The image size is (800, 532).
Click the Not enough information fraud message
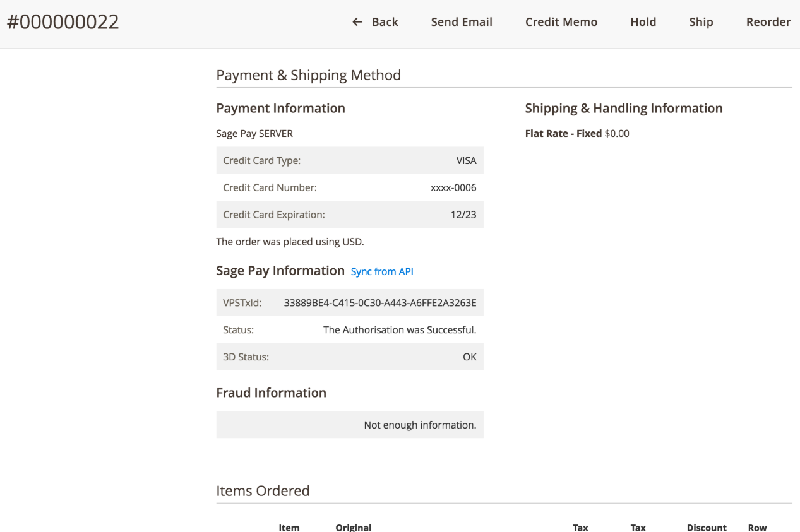click(419, 425)
